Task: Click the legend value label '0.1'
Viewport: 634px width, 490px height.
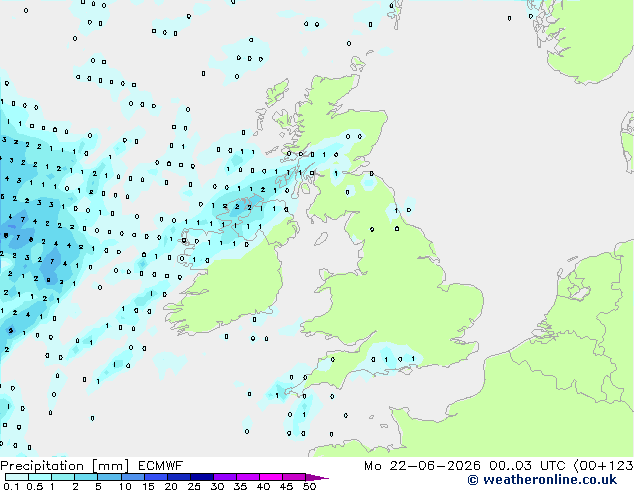Action: coord(11,486)
